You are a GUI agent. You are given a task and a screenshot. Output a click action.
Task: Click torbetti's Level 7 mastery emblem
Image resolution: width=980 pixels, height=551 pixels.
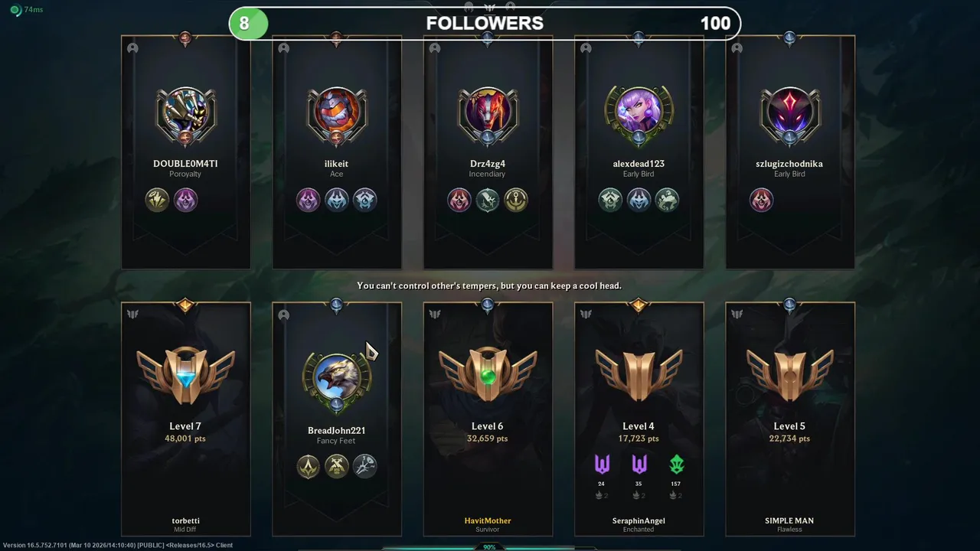pyautogui.click(x=186, y=375)
